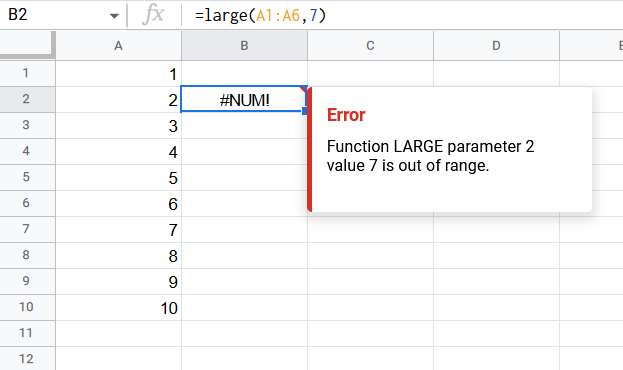Click the formula bar containing =large(A1:A6,7)
623x370 pixels.
(x=401, y=15)
